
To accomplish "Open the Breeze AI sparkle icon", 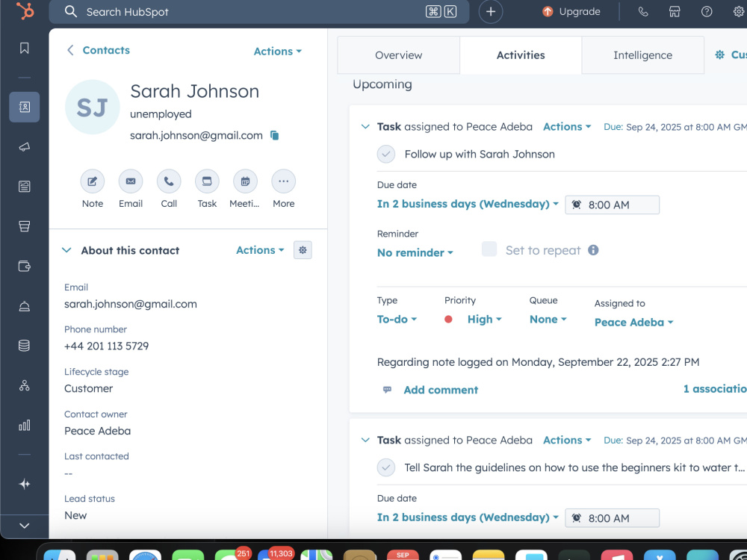I will coord(25,485).
